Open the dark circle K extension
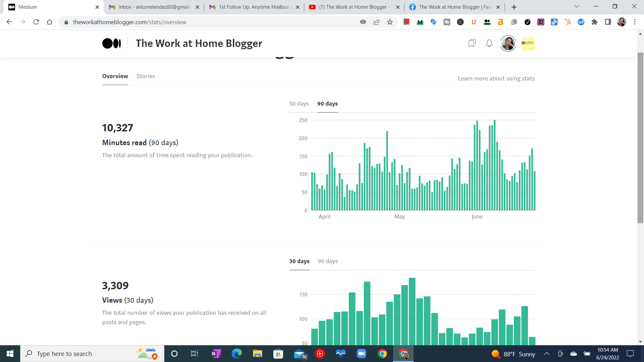The width and height of the screenshot is (644, 362). [x=460, y=22]
